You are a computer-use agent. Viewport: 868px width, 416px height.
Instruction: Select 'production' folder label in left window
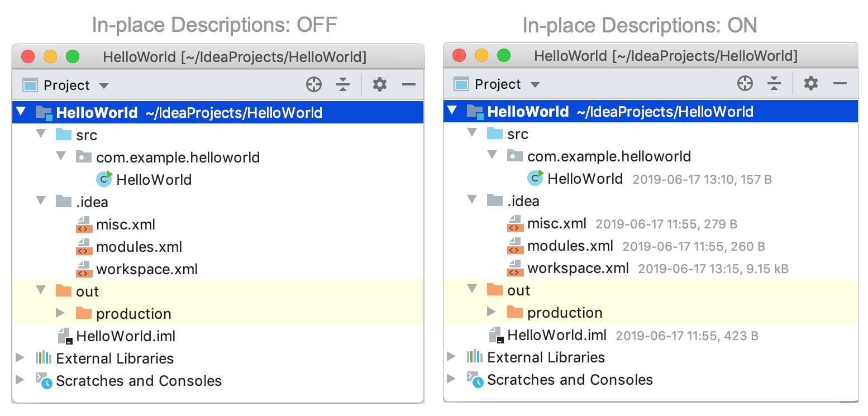133,314
